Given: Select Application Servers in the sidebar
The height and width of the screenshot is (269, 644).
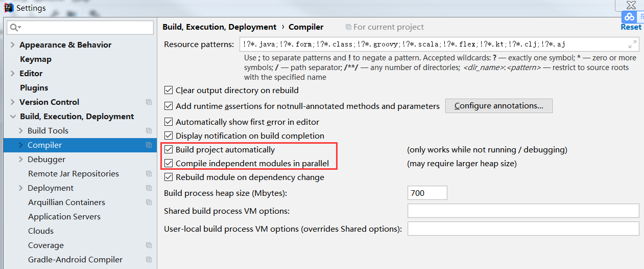Looking at the screenshot, I should click(64, 217).
